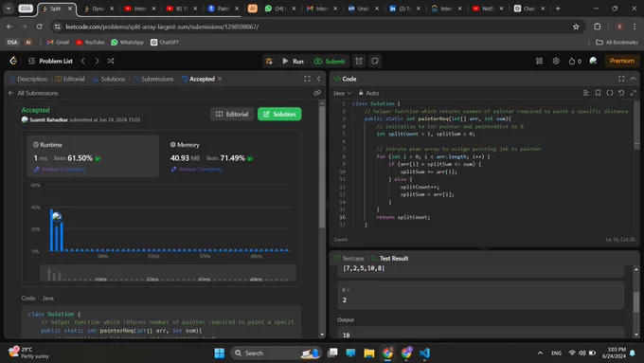644x363 pixels.
Task: Maximize the Code panel
Action: 621,79
